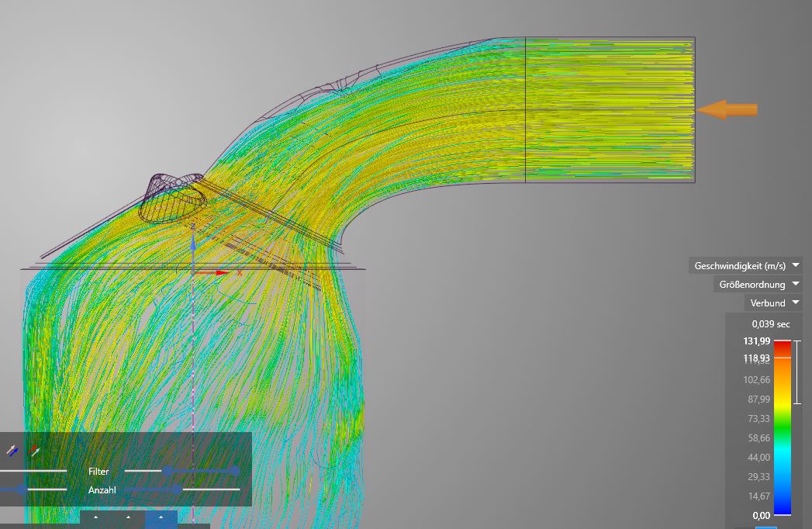Expand the first bottom up-arrow tab
The height and width of the screenshot is (529, 812).
coord(96,518)
